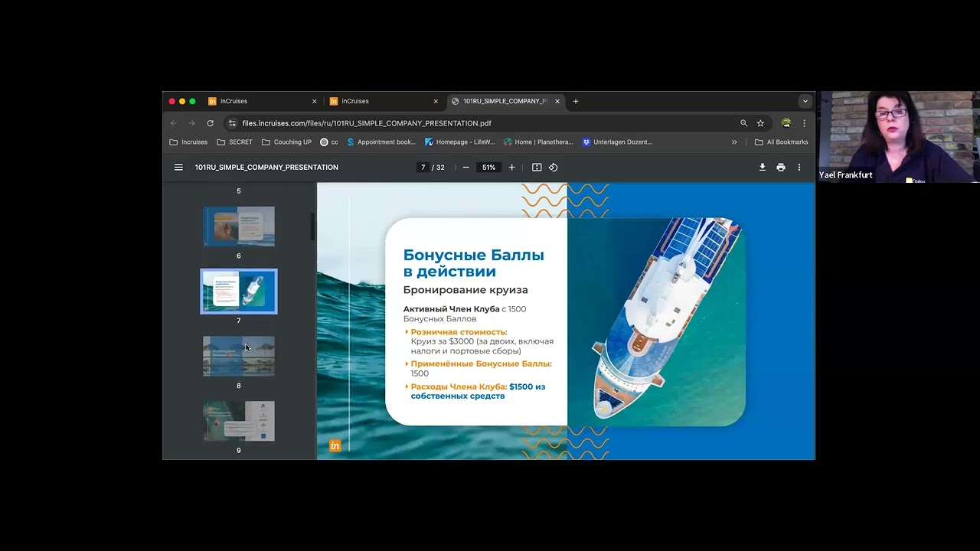This screenshot has width=980, height=551.
Task: Expand the tab search dropdown arrow
Action: 805,101
